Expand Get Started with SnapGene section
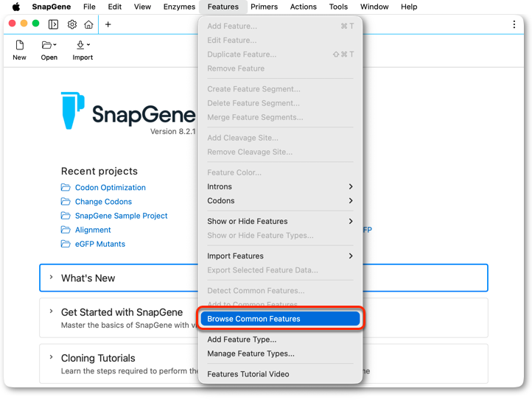The height and width of the screenshot is (408, 532). [x=51, y=312]
